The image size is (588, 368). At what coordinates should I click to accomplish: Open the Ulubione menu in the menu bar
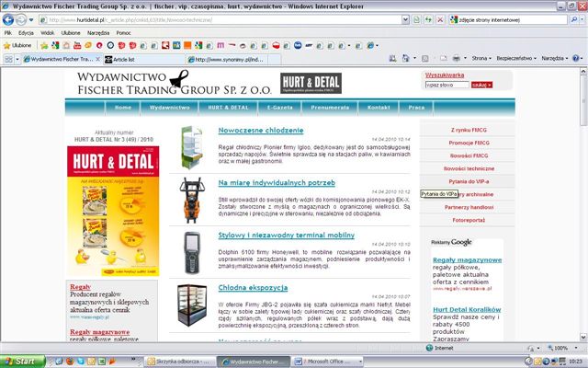(71, 33)
